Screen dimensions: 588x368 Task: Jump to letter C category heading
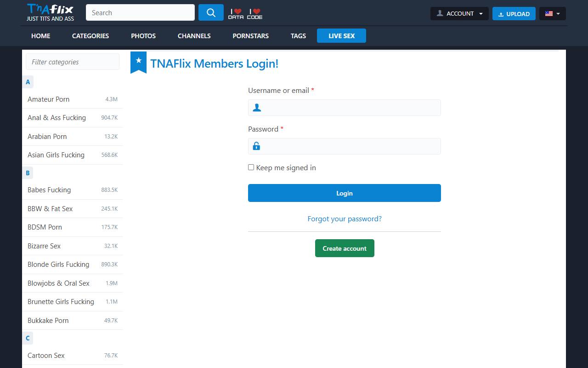(x=28, y=338)
